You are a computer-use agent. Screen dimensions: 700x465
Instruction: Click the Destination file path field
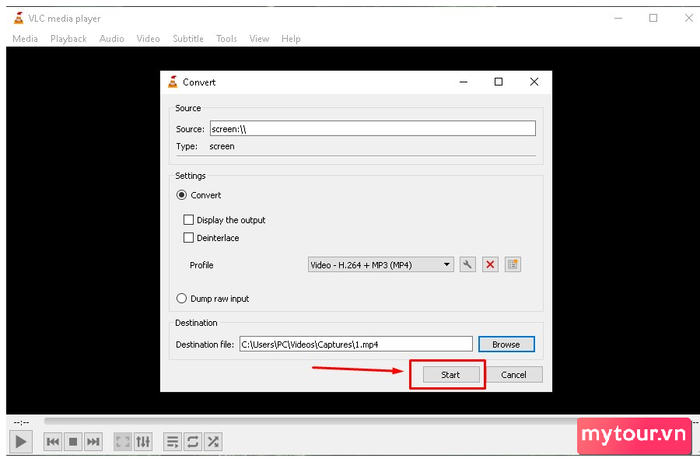354,344
